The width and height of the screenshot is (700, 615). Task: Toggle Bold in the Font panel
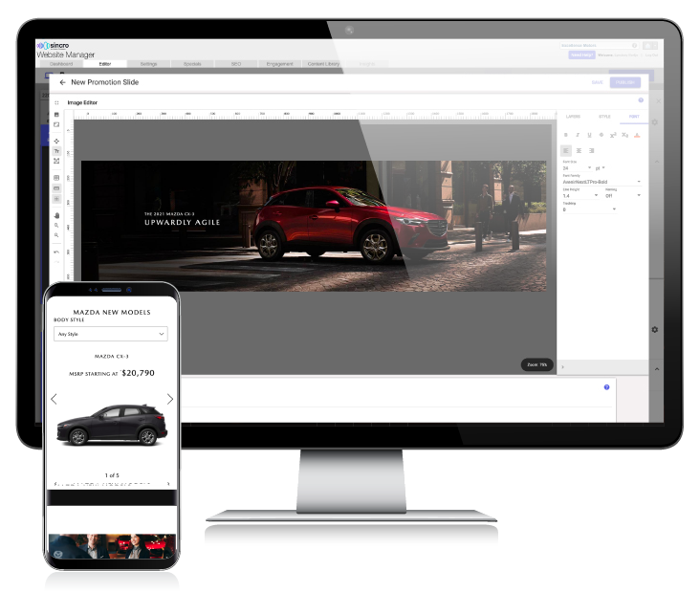(566, 135)
